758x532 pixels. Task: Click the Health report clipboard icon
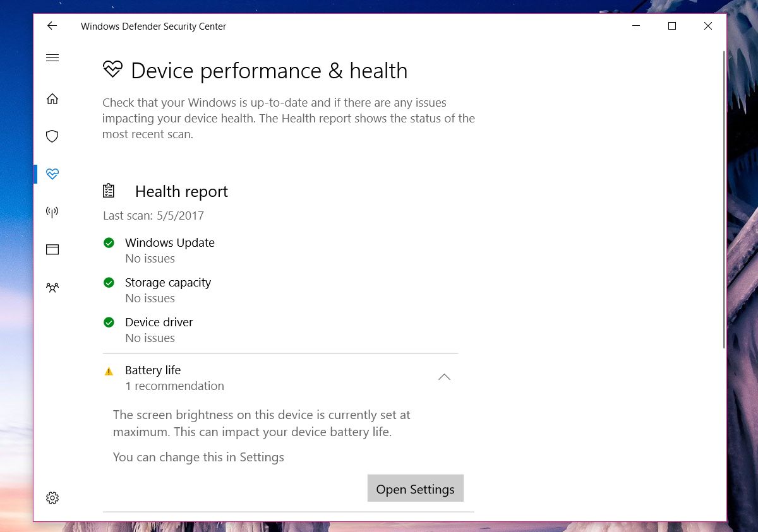[x=109, y=191]
